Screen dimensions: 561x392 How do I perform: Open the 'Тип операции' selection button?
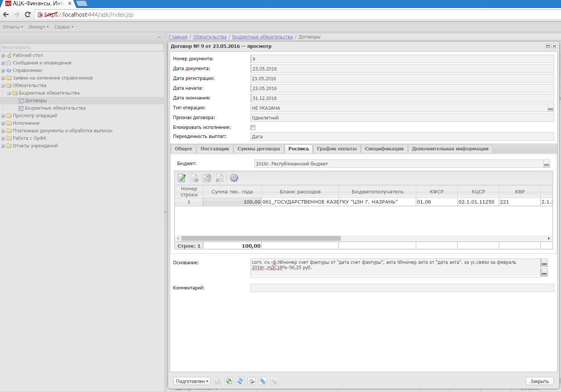click(550, 108)
